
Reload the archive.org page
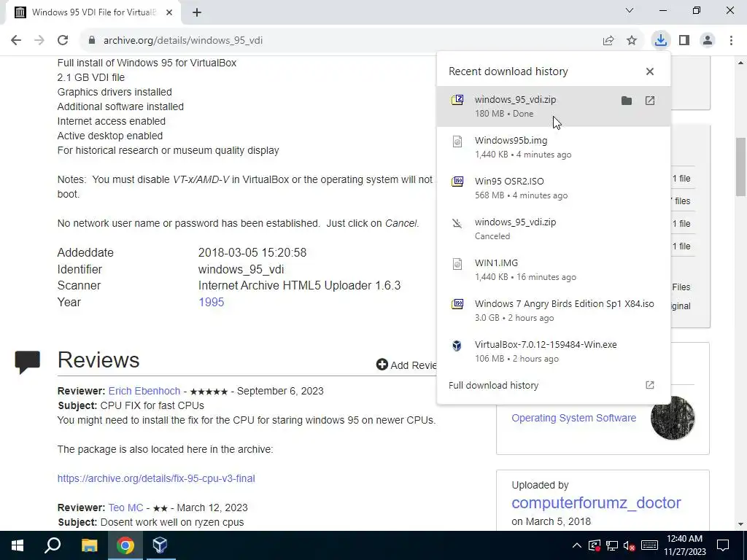(63, 41)
